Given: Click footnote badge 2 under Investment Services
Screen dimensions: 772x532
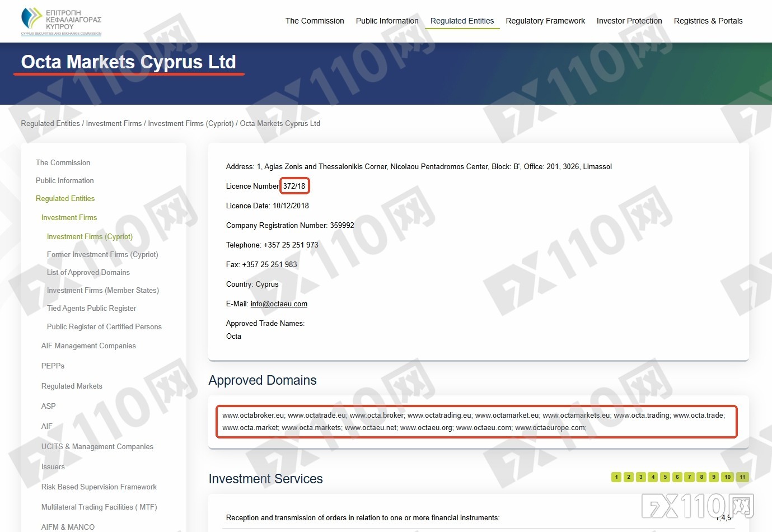Looking at the screenshot, I should (x=629, y=477).
